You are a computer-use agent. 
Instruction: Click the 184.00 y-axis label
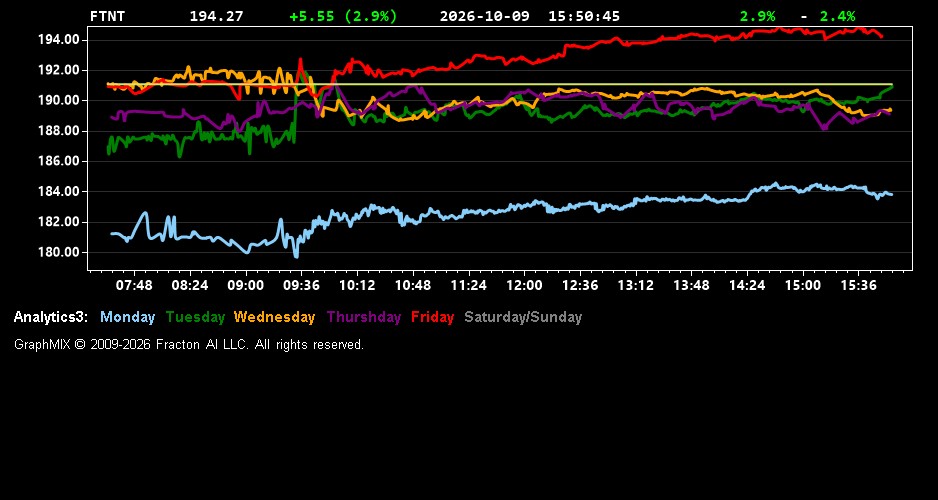tap(59, 192)
